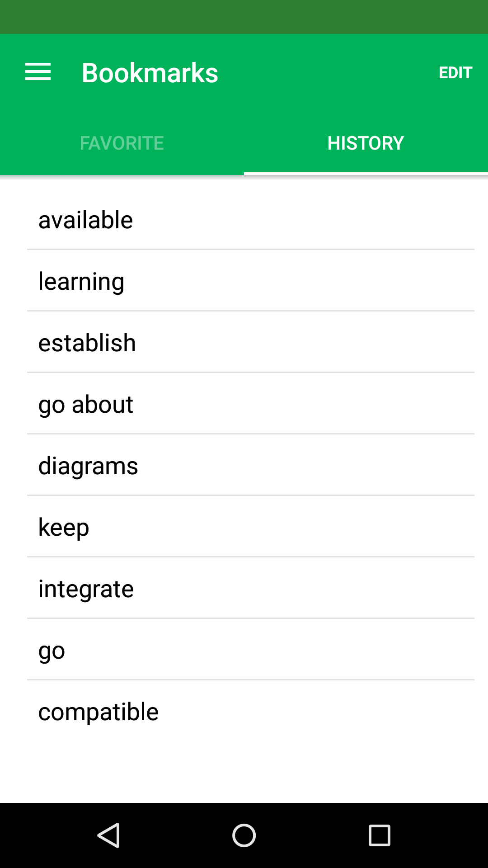Select the HISTORY tab
Image resolution: width=488 pixels, height=868 pixels.
(366, 142)
